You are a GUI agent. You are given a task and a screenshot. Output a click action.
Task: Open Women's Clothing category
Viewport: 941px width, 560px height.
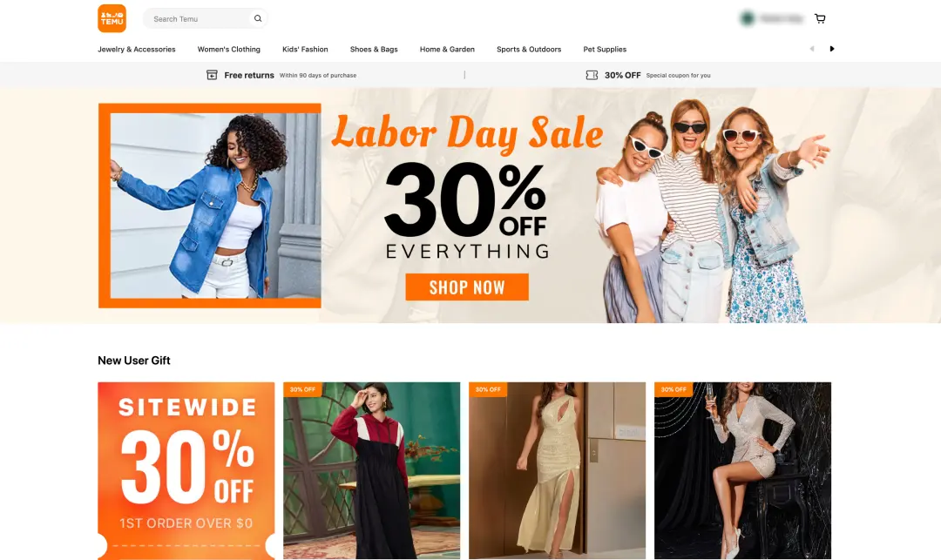(x=228, y=49)
